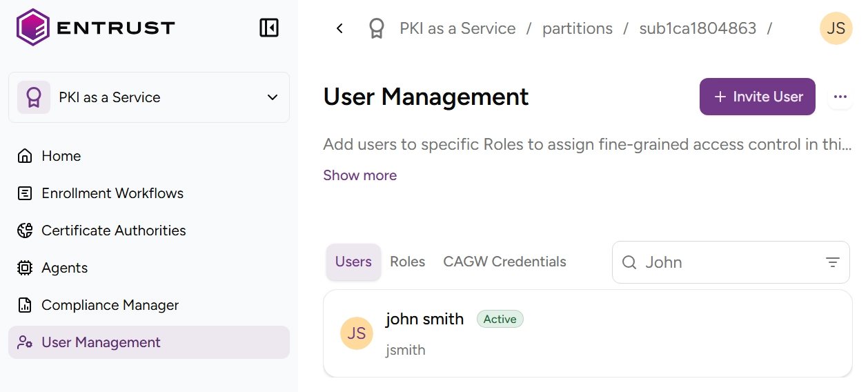Click the User Management page heading

coord(426,97)
